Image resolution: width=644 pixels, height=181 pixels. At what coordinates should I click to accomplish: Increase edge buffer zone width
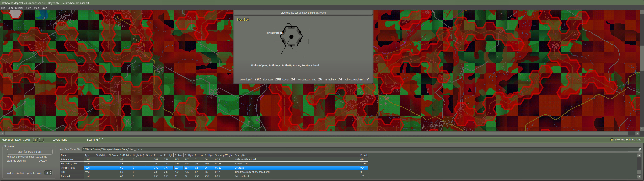point(51,172)
